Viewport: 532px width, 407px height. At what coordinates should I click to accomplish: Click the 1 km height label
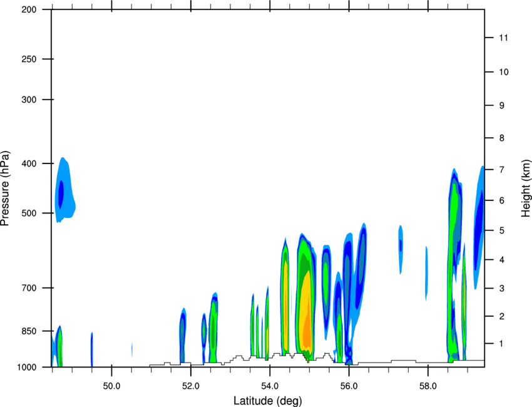[502, 344]
